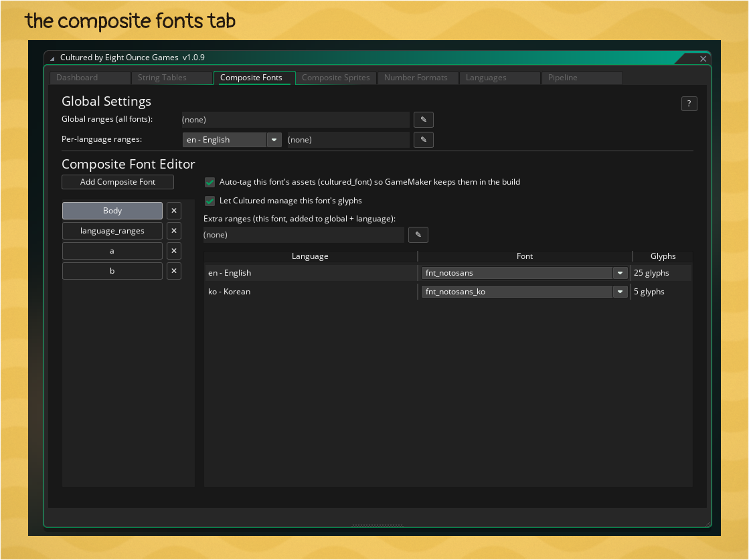Image resolution: width=749 pixels, height=560 pixels.
Task: Select composite font b
Action: point(112,271)
